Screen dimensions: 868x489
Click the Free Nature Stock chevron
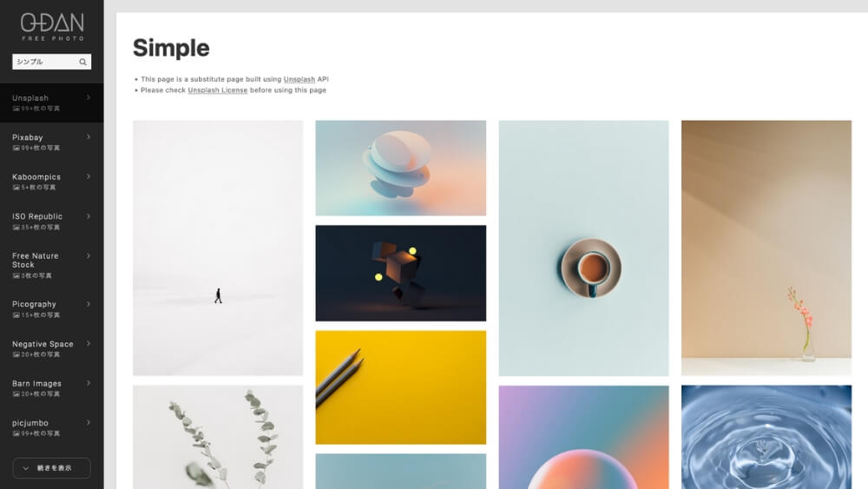coord(89,256)
